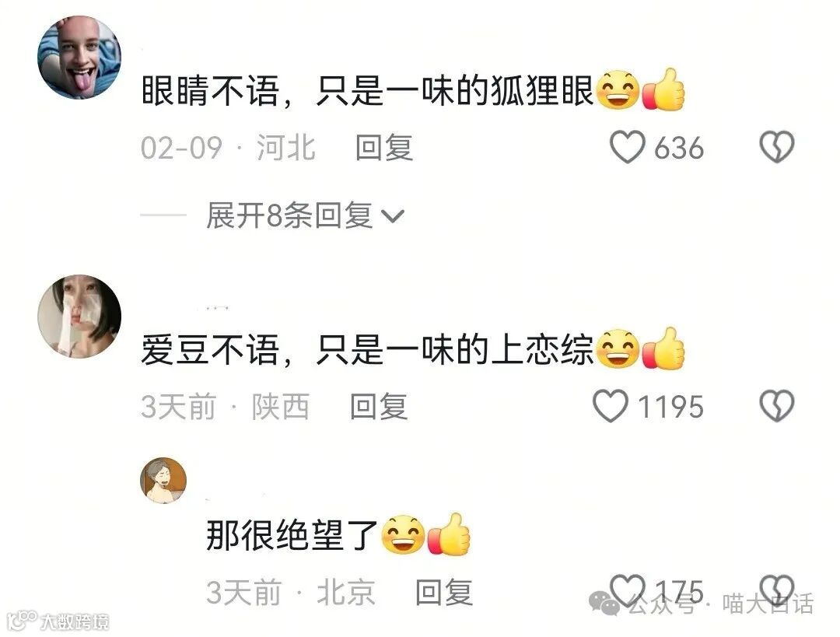
Task: Click the 02-09 · 河北 timestamp
Action: [x=228, y=147]
